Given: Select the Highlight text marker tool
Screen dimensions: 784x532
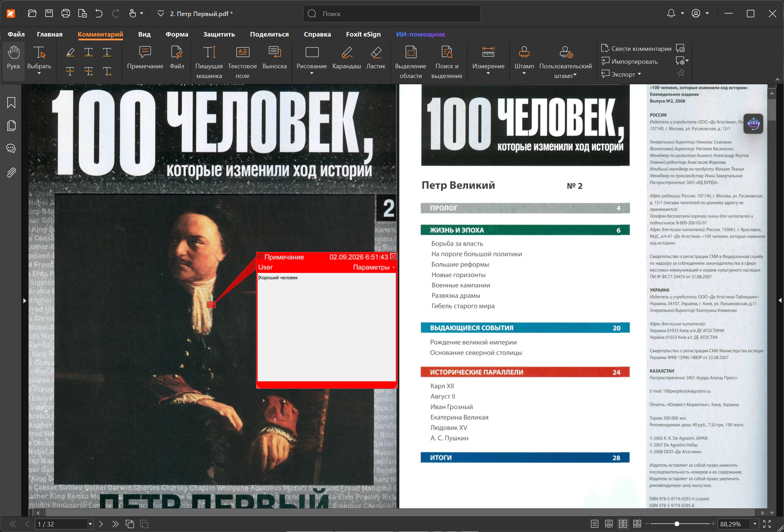Looking at the screenshot, I should point(70,52).
